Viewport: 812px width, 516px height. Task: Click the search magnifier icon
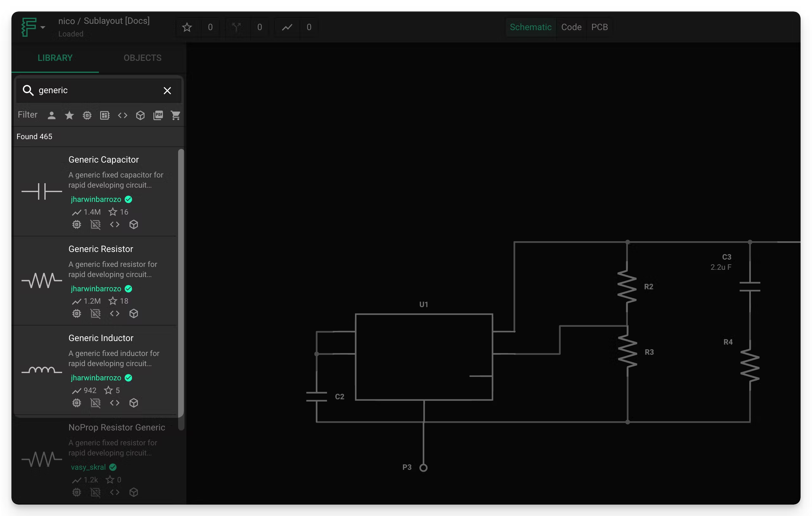28,90
